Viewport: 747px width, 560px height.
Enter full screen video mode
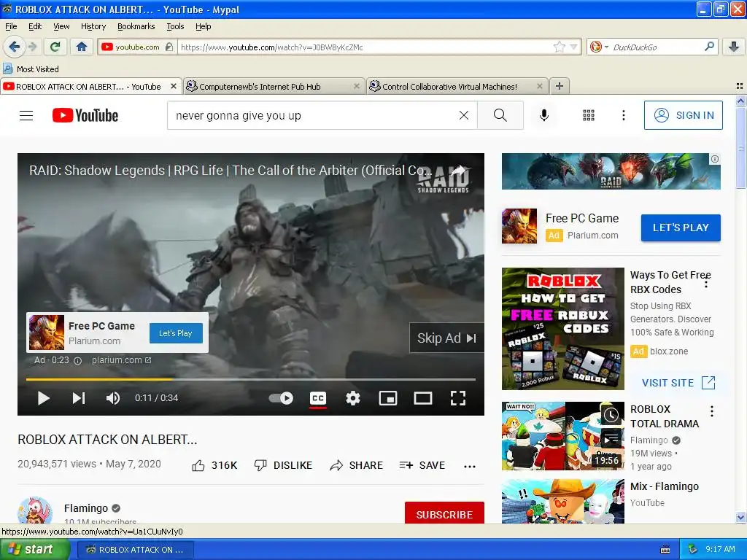(458, 398)
